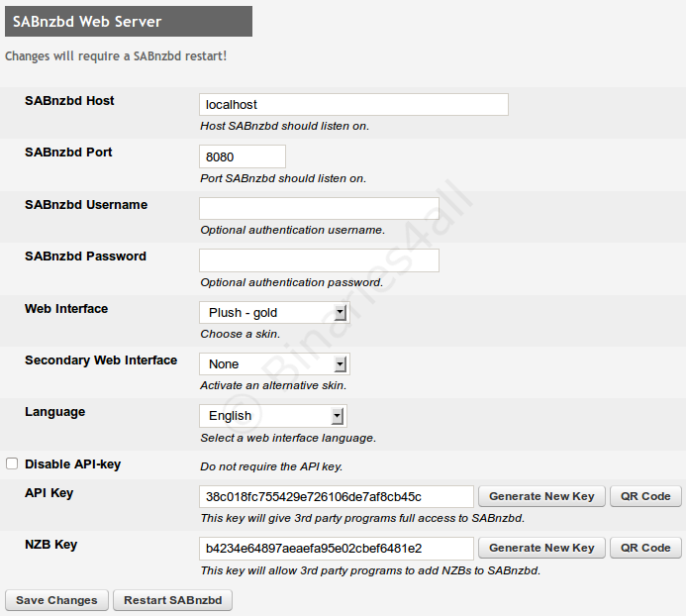The image size is (686, 616).
Task: Show QR Code for the API Key
Action: click(645, 496)
